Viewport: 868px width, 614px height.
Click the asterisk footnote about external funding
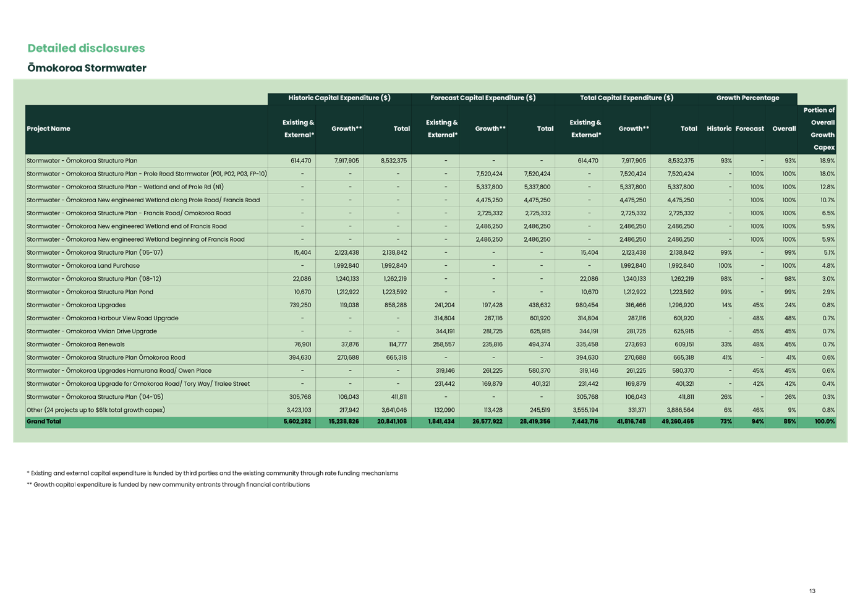[x=213, y=472]
